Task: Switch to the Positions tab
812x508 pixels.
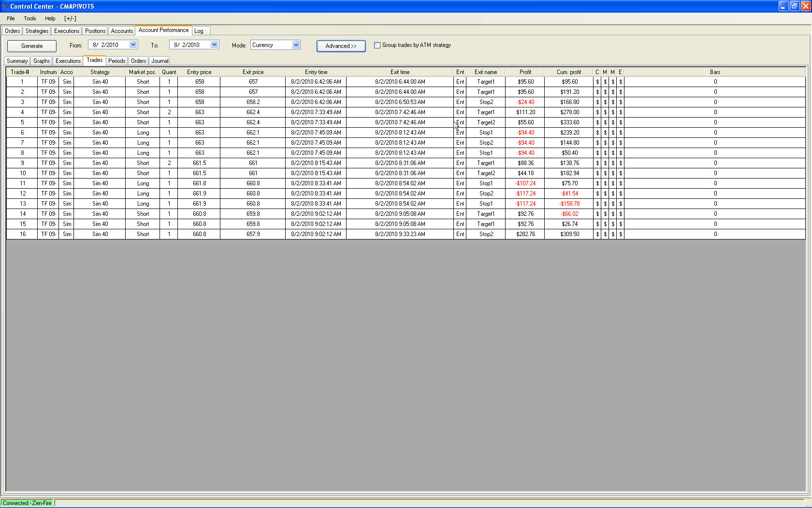Action: pos(95,31)
